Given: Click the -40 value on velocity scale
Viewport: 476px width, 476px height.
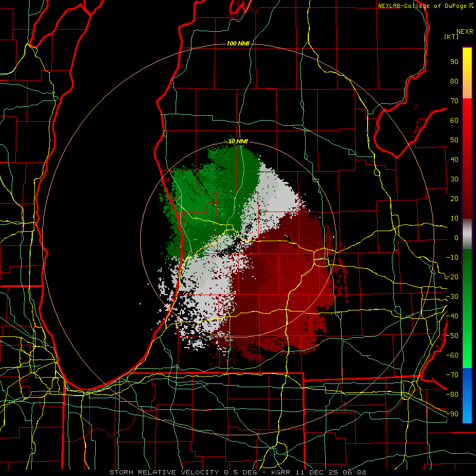Looking at the screenshot, I should [x=452, y=316].
